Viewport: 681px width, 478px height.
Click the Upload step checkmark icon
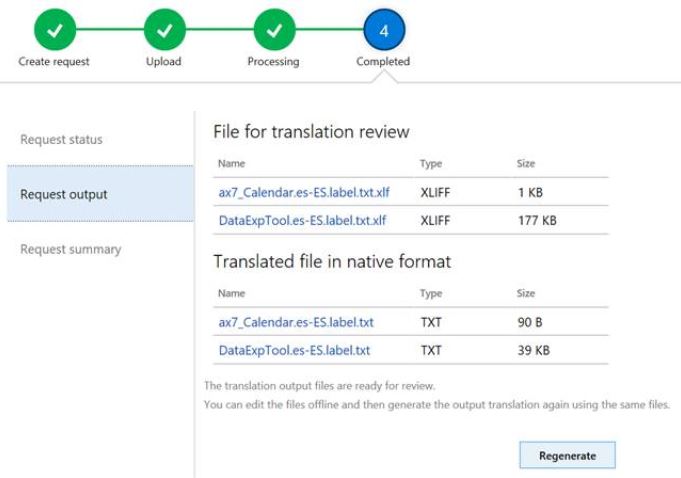click(x=165, y=28)
